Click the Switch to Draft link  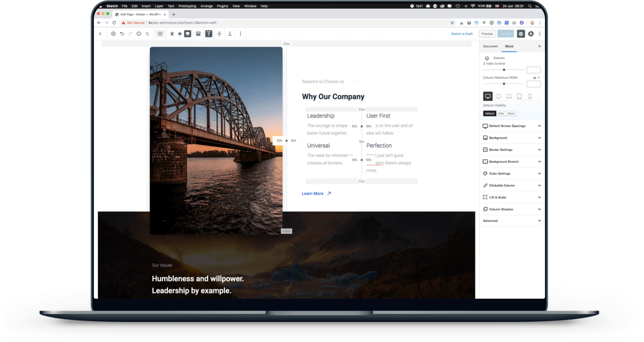pyautogui.click(x=462, y=34)
